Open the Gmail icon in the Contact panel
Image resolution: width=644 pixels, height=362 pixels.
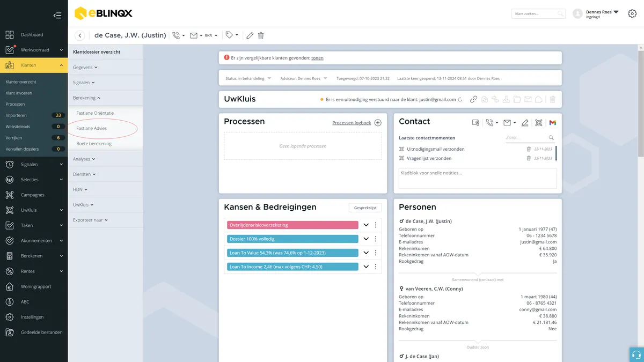click(552, 123)
